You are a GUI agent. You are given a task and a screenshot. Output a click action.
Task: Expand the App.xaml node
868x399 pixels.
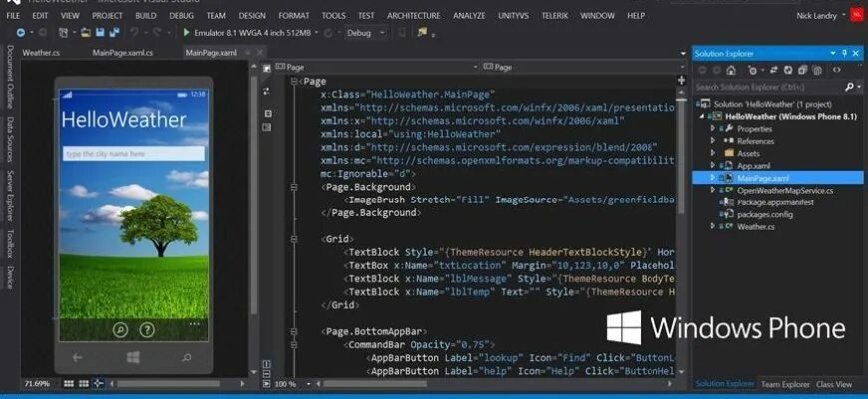[713, 165]
